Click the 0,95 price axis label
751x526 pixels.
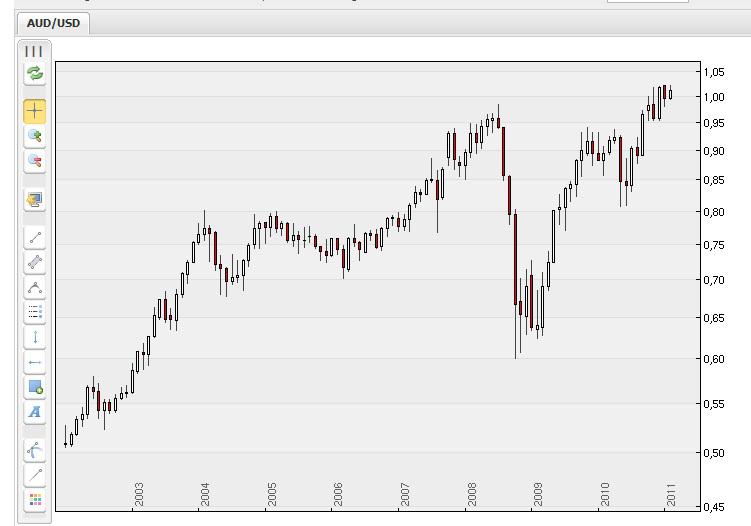714,123
